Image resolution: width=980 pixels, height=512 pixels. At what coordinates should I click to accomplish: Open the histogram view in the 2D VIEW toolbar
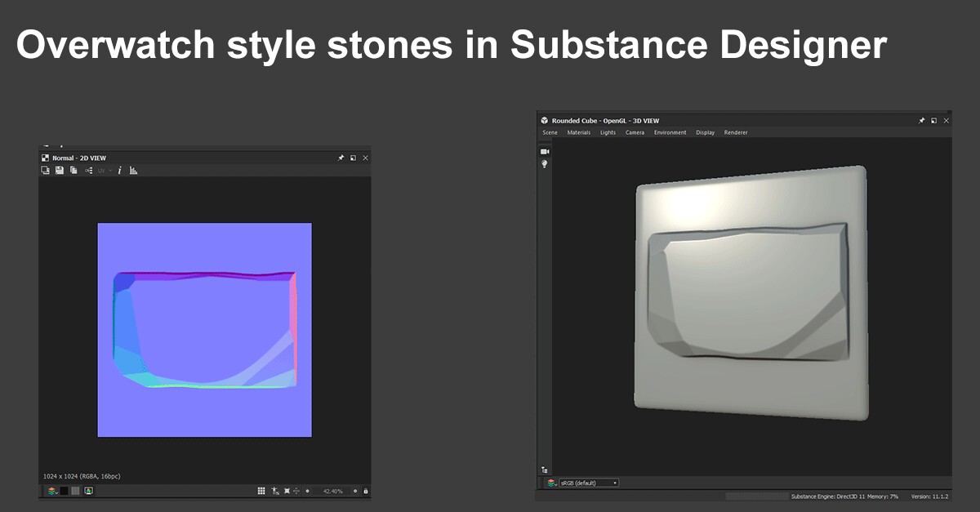[x=133, y=171]
